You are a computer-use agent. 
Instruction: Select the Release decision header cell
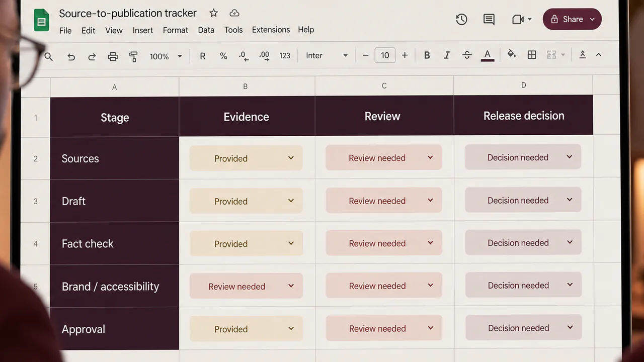[x=523, y=116]
